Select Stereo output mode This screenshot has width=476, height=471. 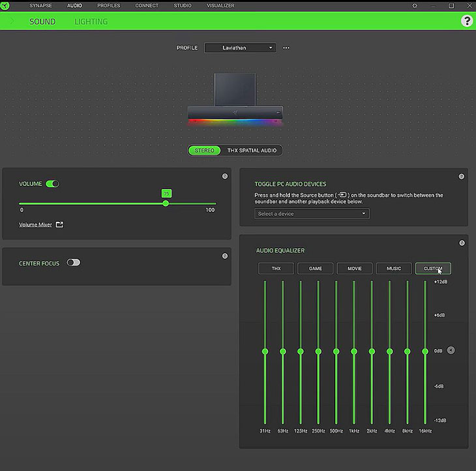tap(204, 150)
